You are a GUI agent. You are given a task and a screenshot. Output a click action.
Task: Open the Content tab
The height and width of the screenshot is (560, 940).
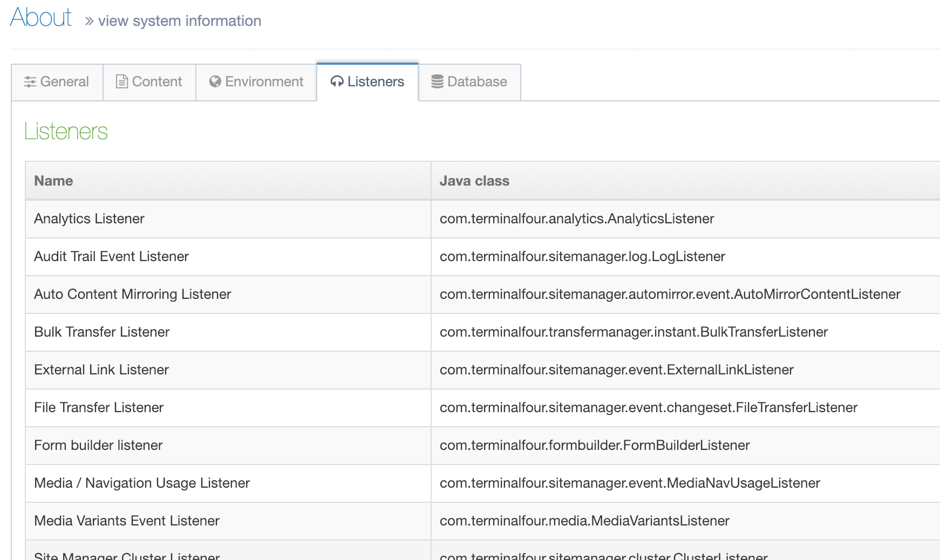(x=149, y=82)
